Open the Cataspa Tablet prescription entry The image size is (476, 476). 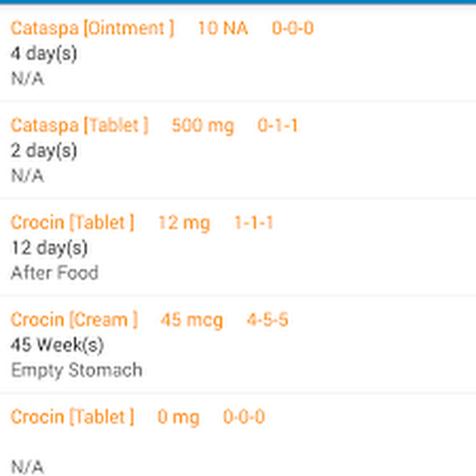pos(79,125)
